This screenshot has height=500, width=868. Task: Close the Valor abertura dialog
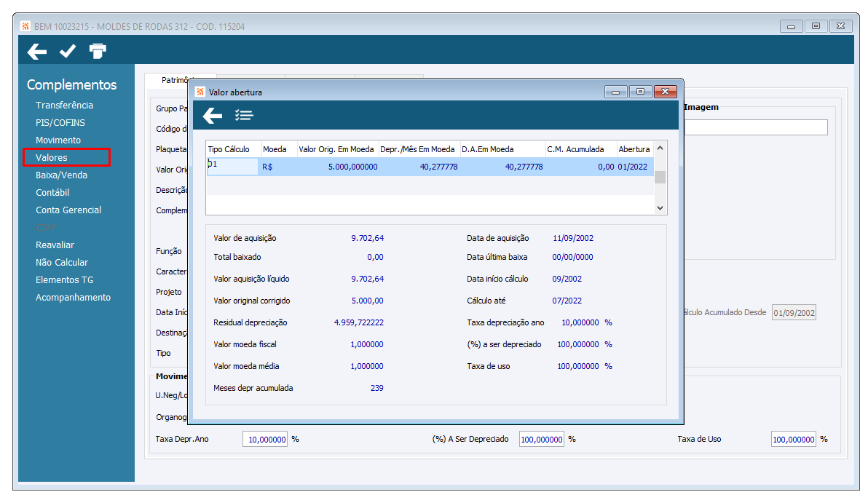tap(666, 92)
